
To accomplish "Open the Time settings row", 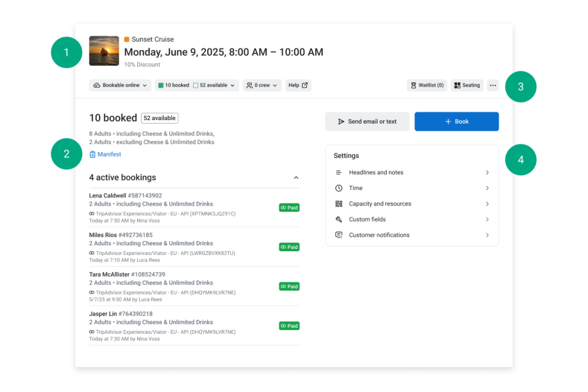I will click(x=412, y=188).
